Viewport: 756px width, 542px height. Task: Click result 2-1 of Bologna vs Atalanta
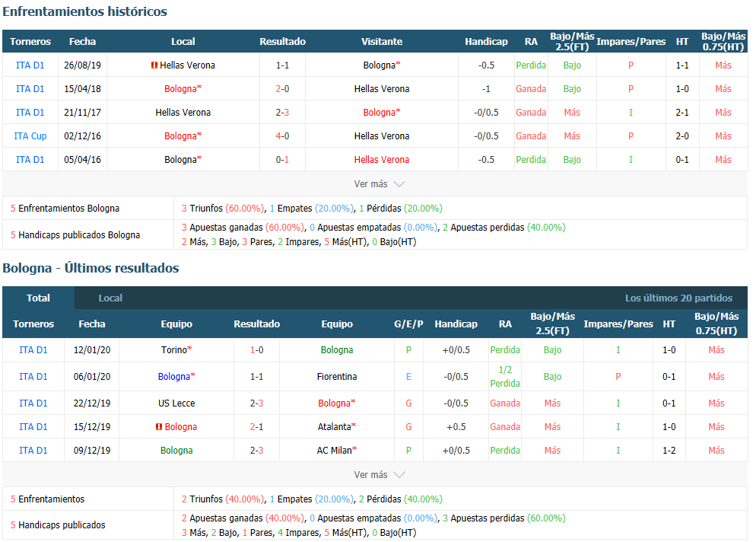[257, 426]
